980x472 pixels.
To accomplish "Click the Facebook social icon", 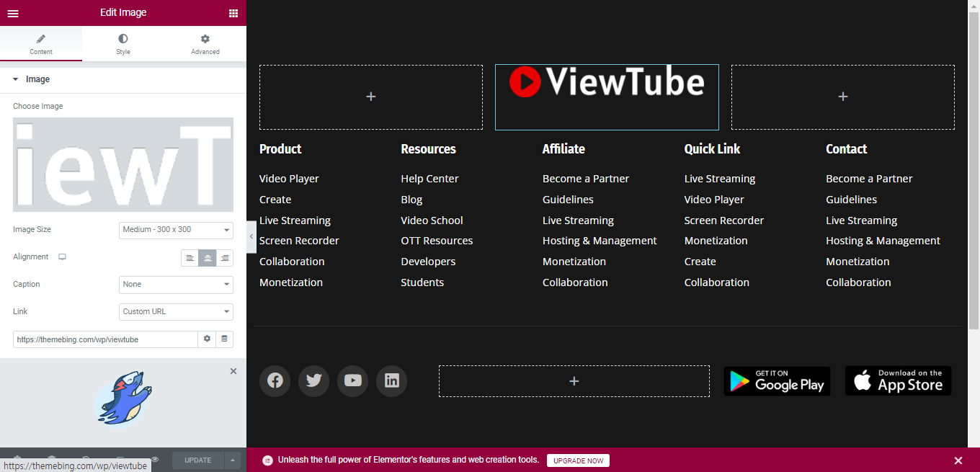I will tap(275, 380).
